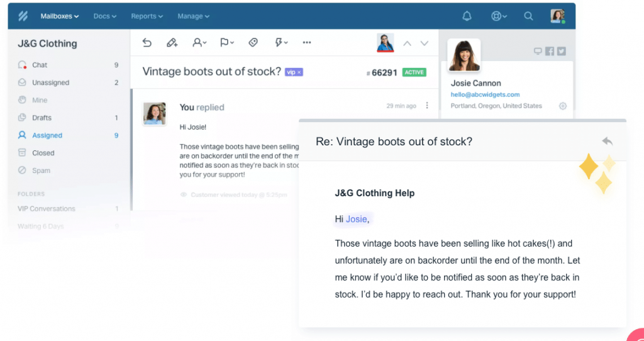Open the Mine folder

(x=68, y=100)
